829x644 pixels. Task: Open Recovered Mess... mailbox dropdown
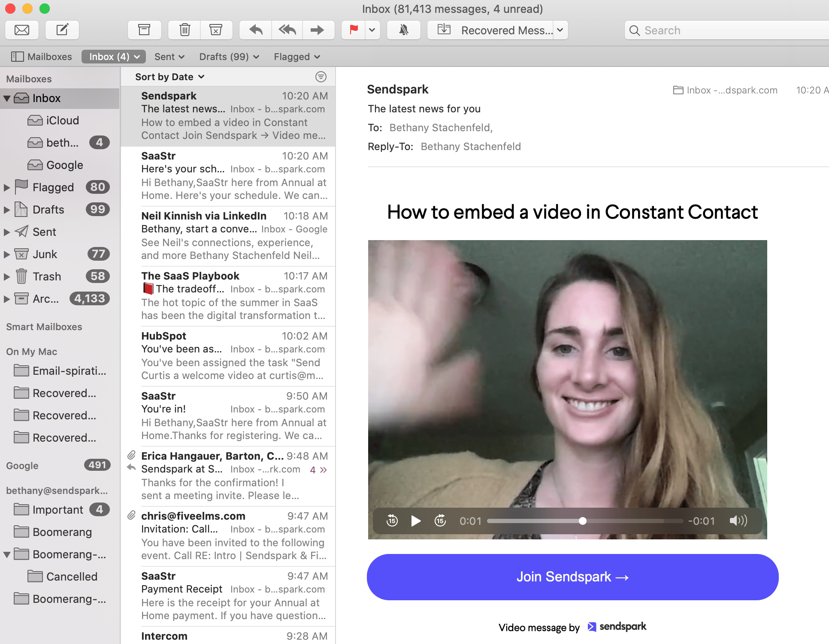[560, 30]
